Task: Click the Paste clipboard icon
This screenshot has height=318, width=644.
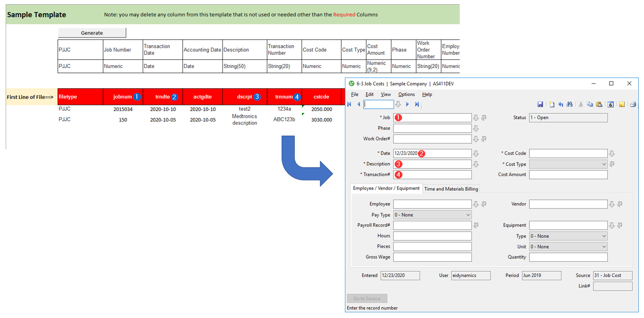Action: tap(599, 104)
